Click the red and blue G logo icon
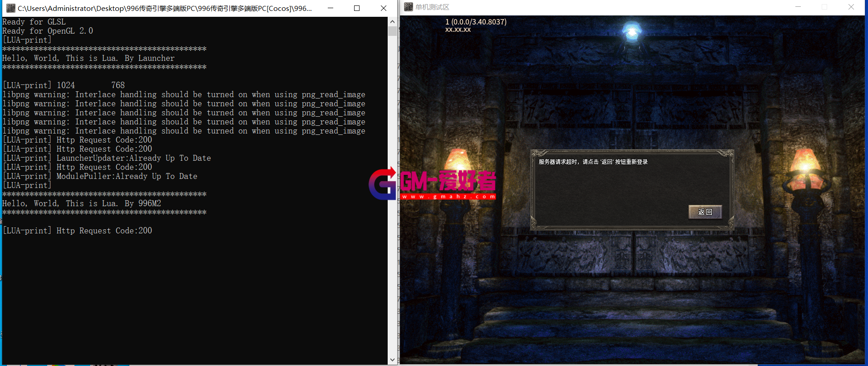 click(382, 184)
